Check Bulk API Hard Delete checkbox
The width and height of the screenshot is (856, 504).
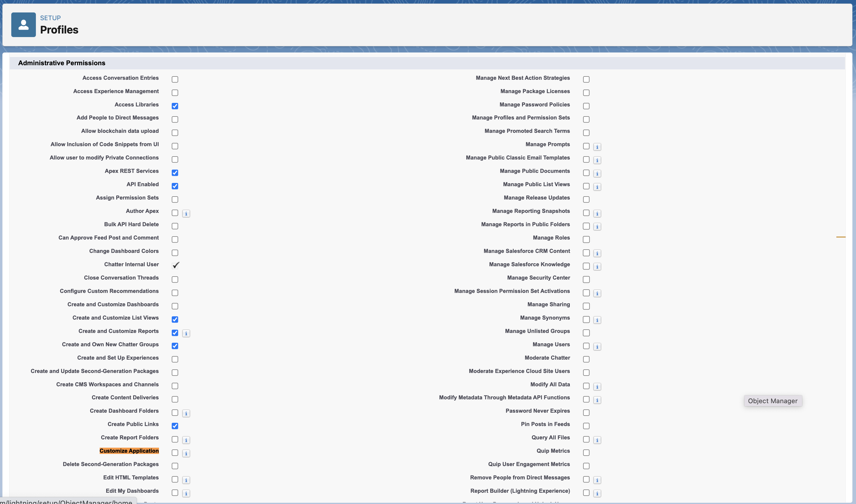click(x=175, y=226)
